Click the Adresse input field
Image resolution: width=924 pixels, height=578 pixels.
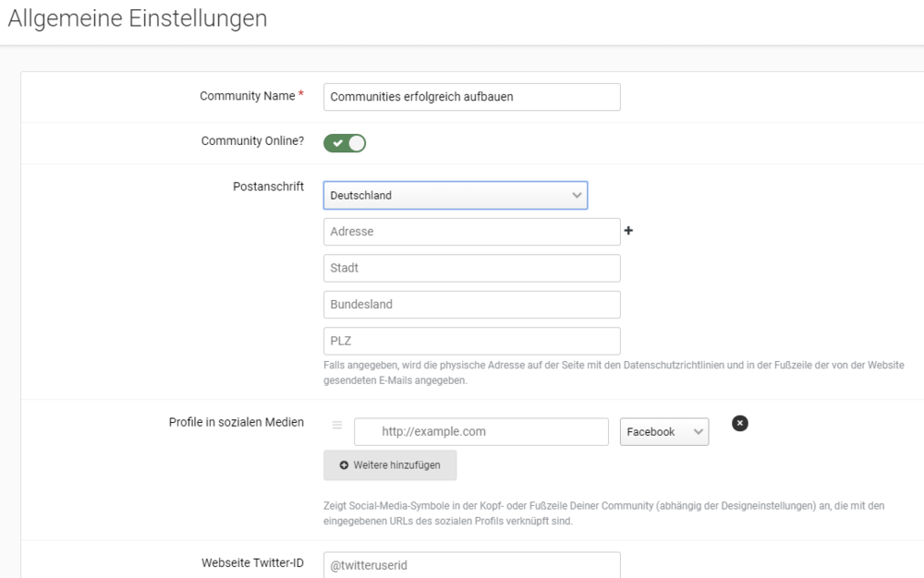[471, 231]
